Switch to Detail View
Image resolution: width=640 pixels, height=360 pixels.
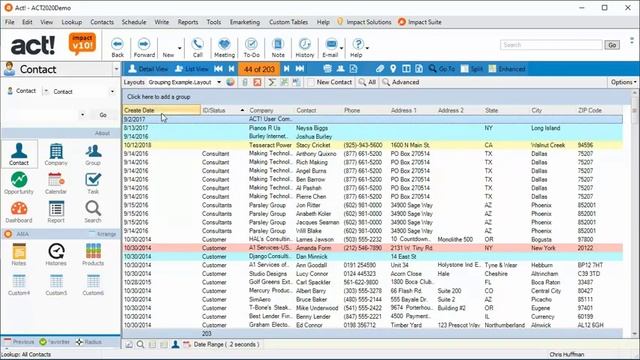148,69
